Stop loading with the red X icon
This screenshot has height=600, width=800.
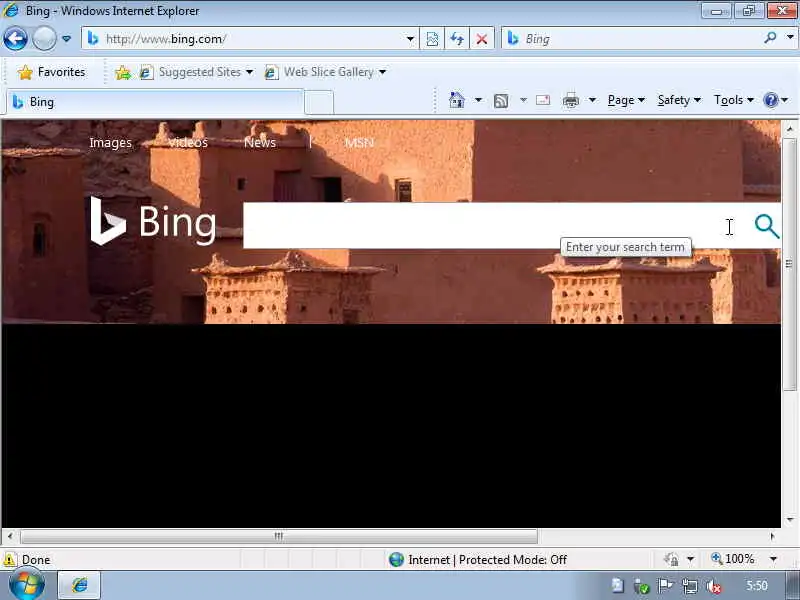pyautogui.click(x=481, y=39)
